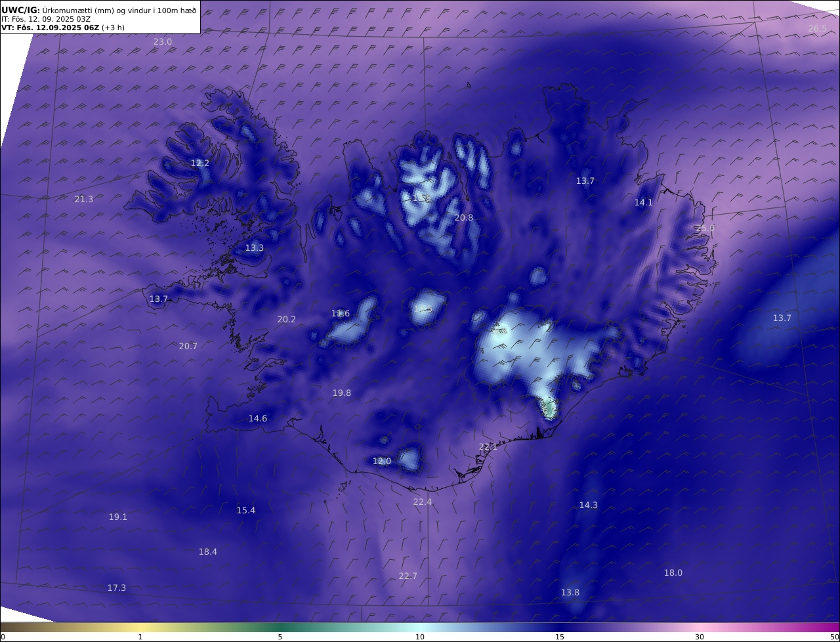
Task: Select the 19.1 value label
Action: click(x=118, y=517)
